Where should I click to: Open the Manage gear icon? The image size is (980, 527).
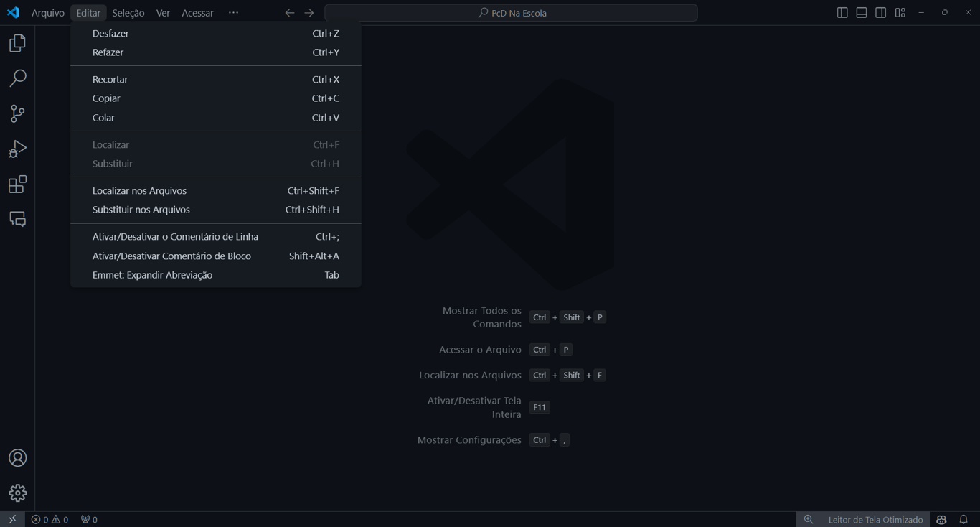(x=17, y=493)
